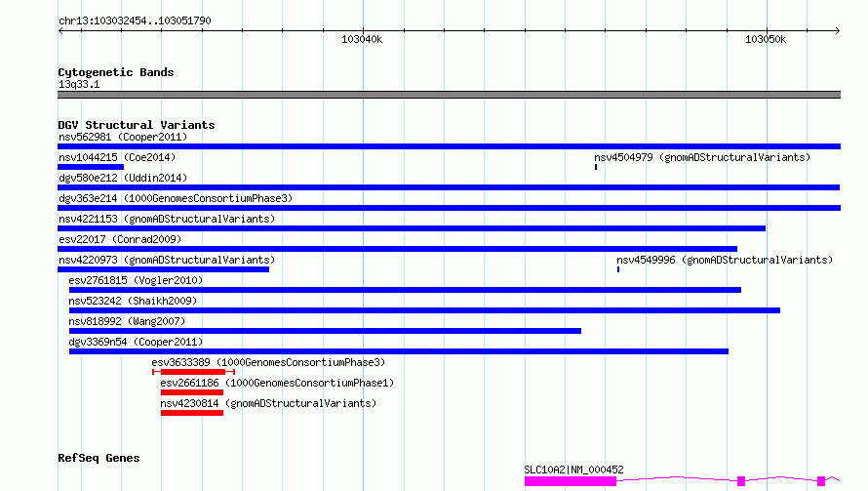Open nsv523242 (Shaikh2009) label
This screenshot has height=491, width=868.
133,301
